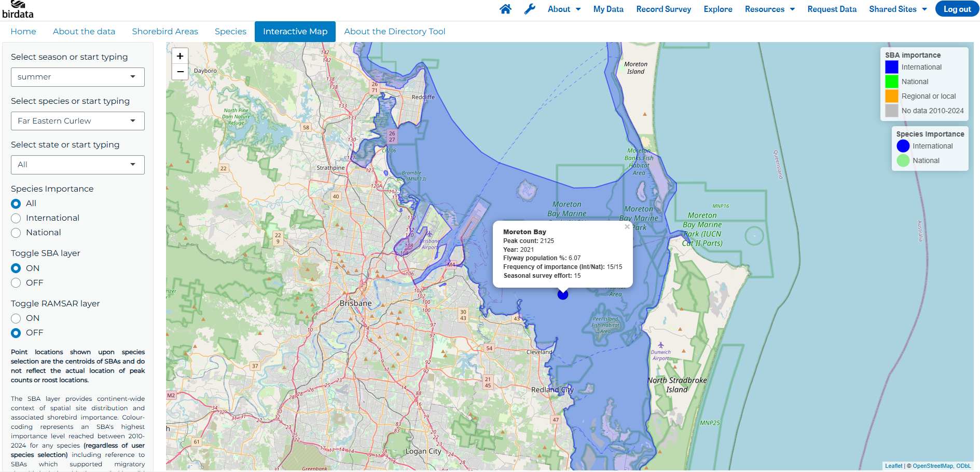This screenshot has width=980, height=472.
Task: Select International species importance radio
Action: [16, 218]
